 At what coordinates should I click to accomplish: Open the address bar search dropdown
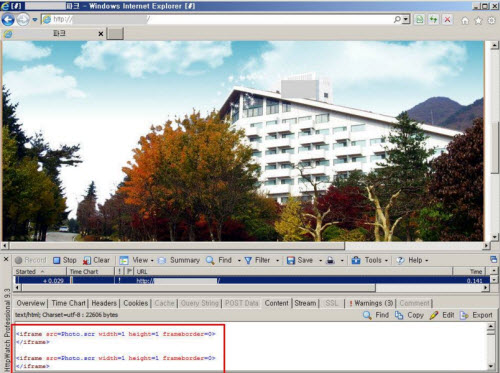pyautogui.click(x=406, y=20)
